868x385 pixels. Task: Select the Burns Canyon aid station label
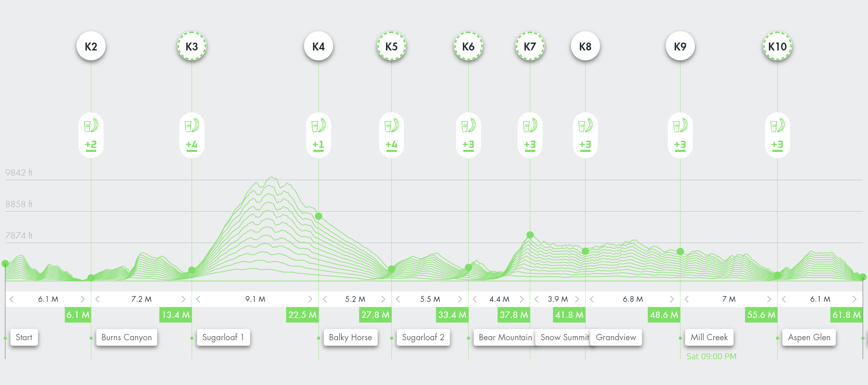point(127,337)
